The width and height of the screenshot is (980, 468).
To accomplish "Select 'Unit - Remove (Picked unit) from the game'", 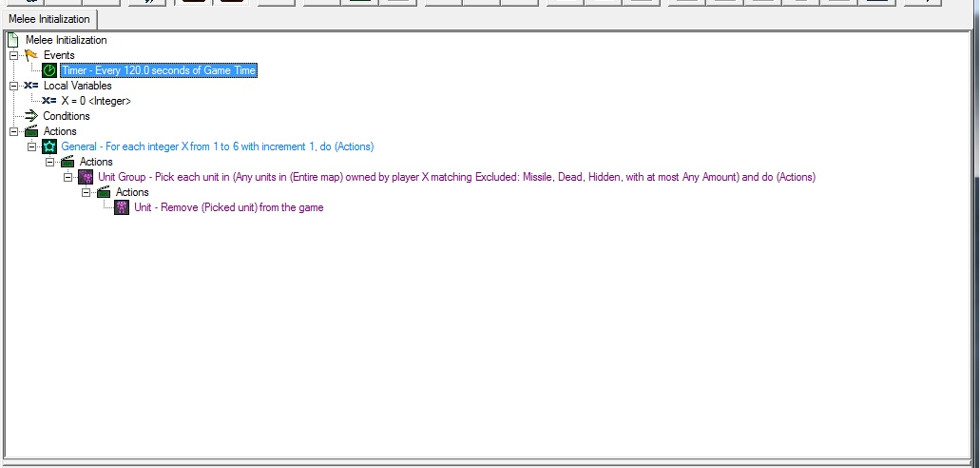I will 229,207.
